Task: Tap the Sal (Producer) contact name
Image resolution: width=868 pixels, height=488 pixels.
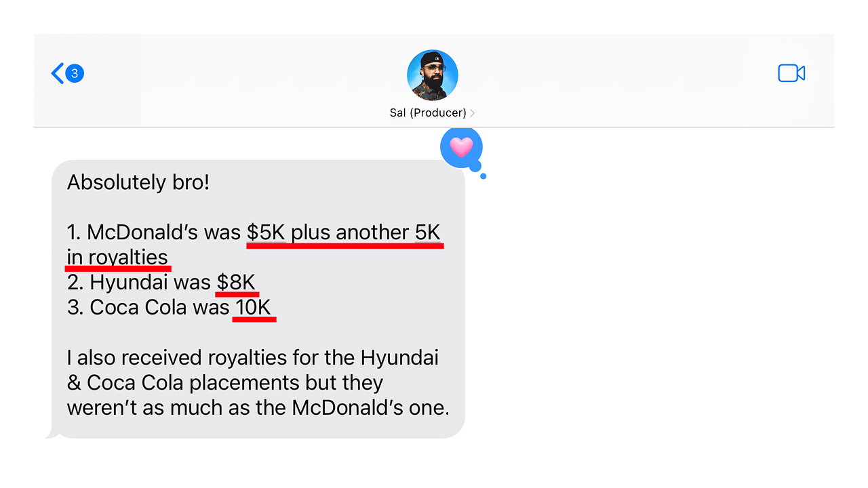Action: 428,113
